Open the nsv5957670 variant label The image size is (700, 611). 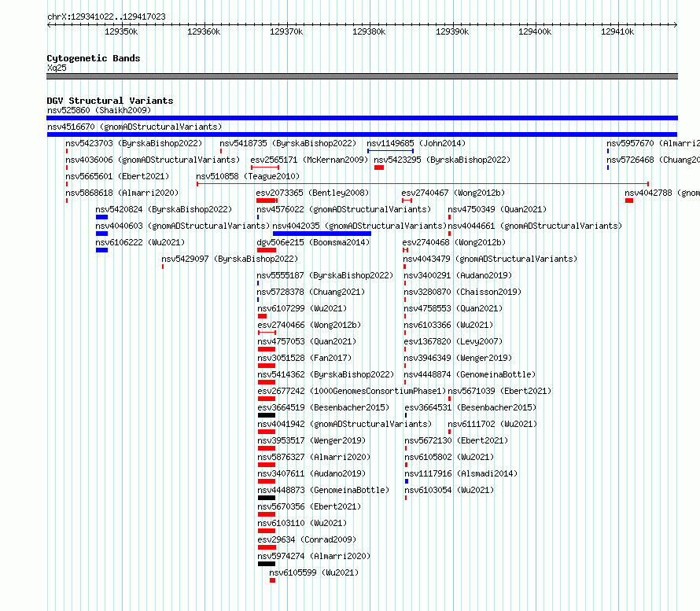click(x=653, y=143)
